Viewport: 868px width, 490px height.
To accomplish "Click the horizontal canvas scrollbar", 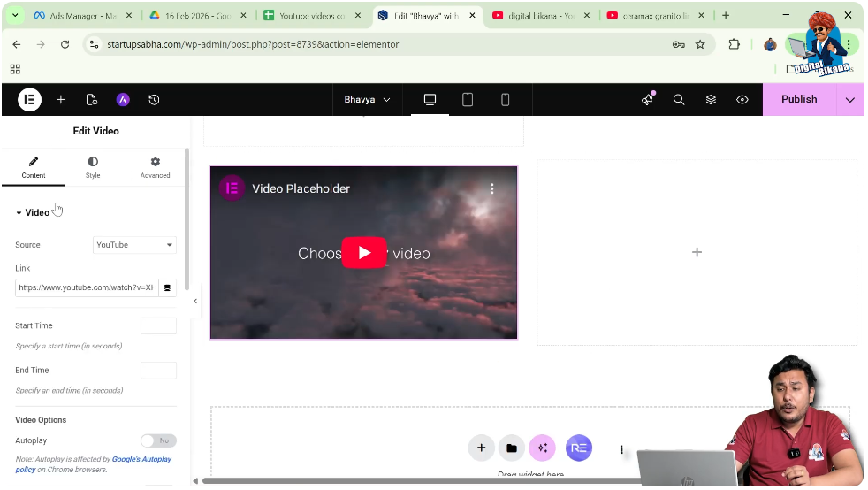I will [421, 481].
